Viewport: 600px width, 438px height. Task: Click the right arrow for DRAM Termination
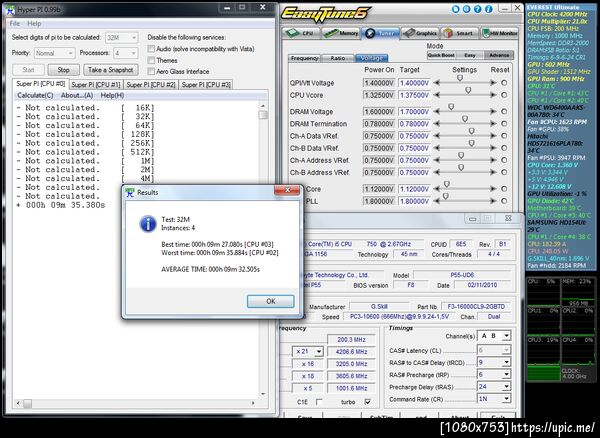coord(494,124)
